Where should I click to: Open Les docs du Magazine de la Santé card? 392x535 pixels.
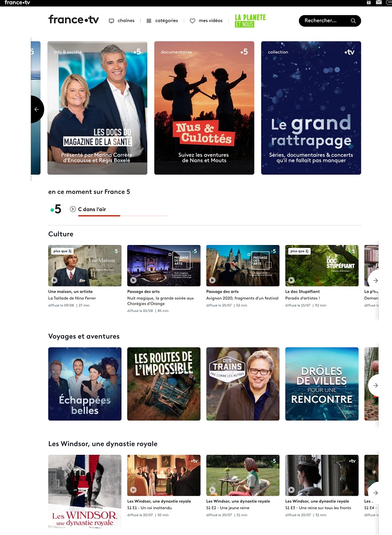97,108
